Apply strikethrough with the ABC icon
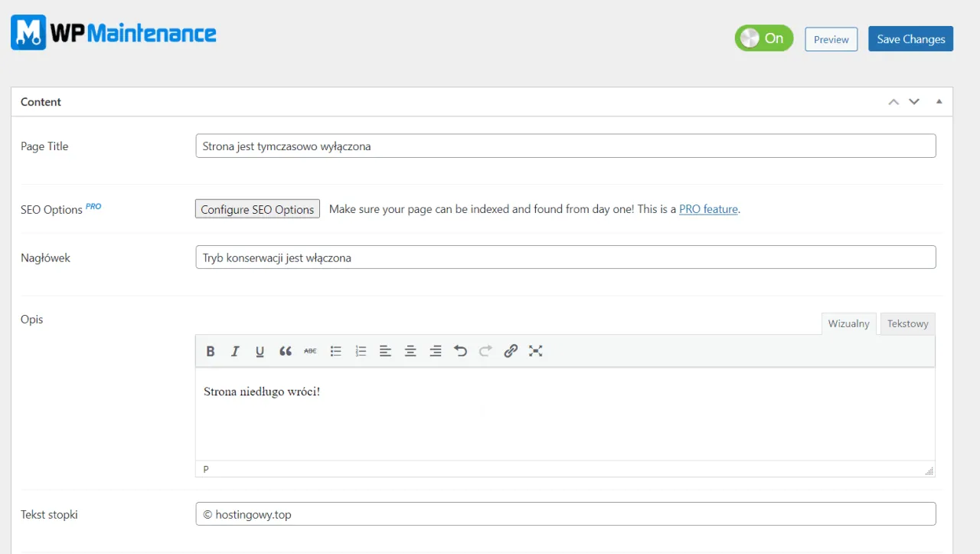This screenshot has width=980, height=554. pyautogui.click(x=310, y=351)
